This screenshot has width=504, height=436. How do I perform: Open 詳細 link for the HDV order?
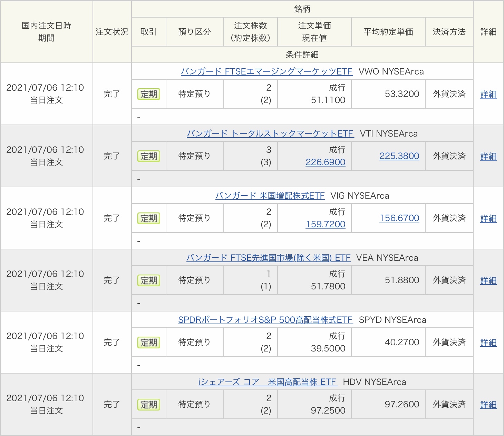488,405
